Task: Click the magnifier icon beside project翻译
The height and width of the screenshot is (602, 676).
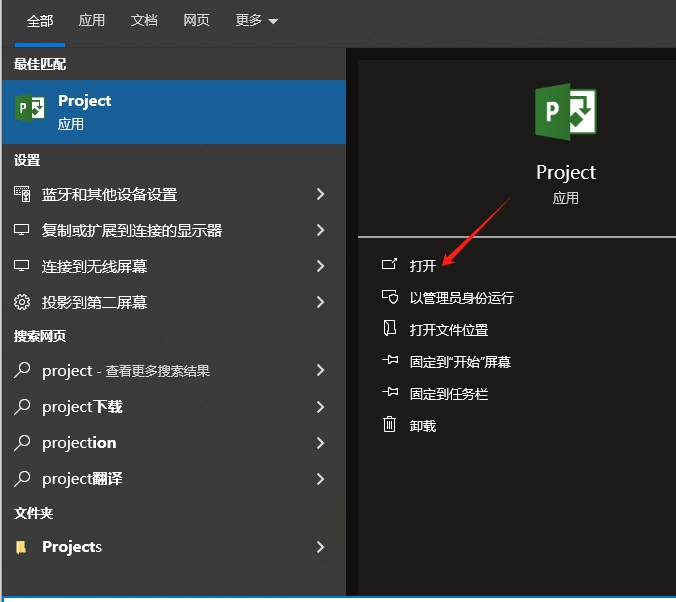Action: (22, 479)
